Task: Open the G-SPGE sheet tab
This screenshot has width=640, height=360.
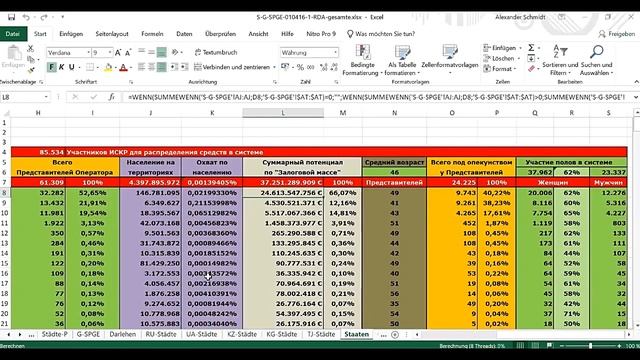Action: click(88, 334)
